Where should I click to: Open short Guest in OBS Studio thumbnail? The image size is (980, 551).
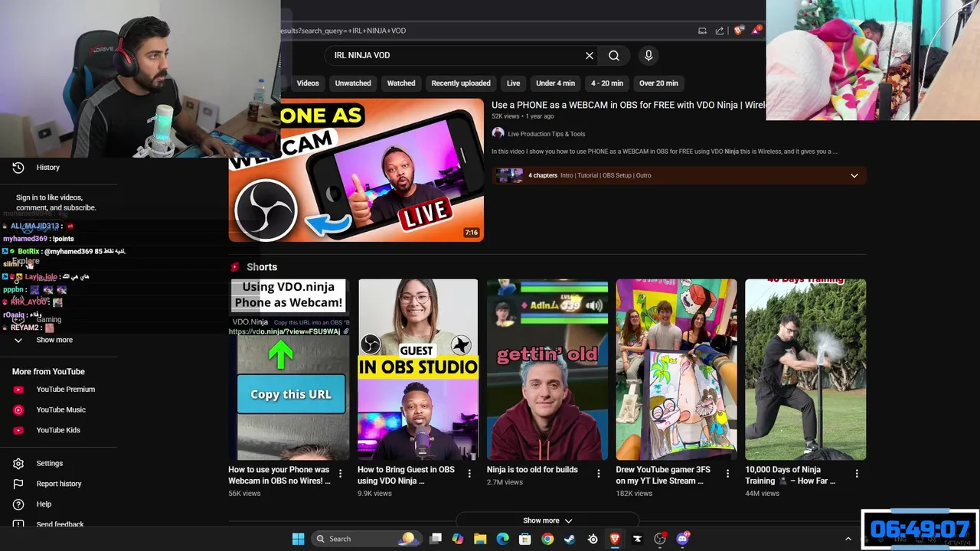(418, 369)
